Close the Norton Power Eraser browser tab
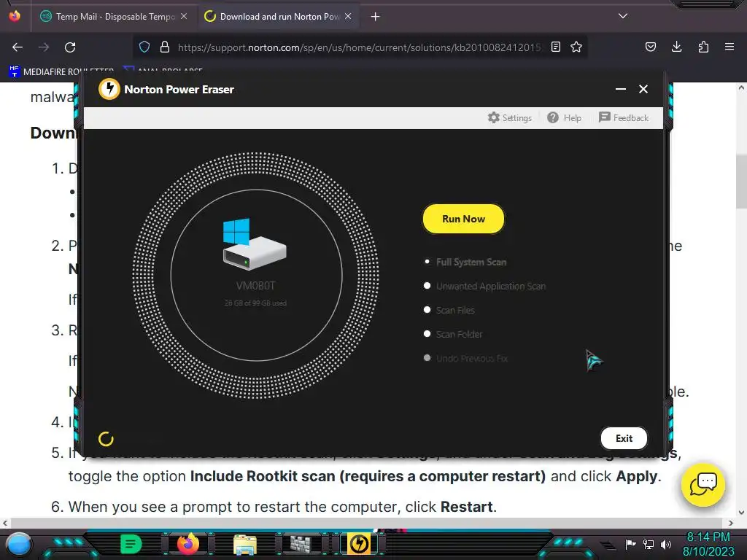This screenshot has height=560, width=747. pyautogui.click(x=348, y=16)
